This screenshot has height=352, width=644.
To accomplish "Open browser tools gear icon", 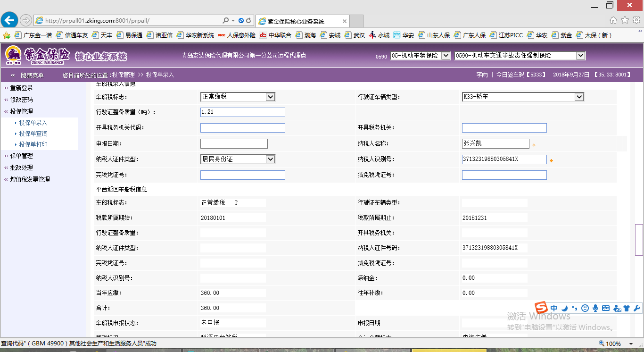I will tap(636, 20).
